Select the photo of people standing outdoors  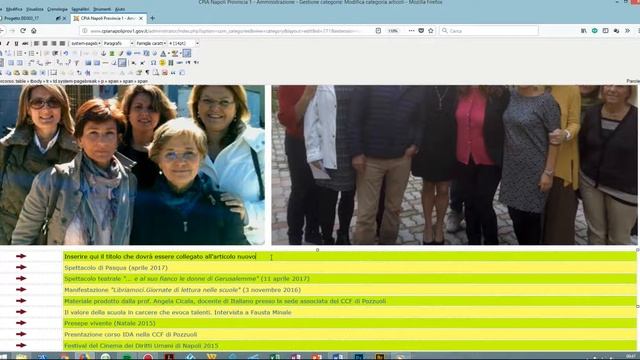455,165
